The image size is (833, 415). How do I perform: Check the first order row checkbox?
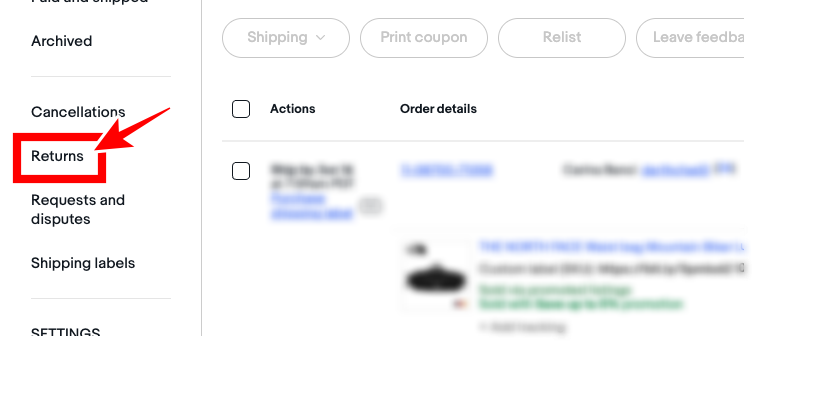tap(241, 171)
